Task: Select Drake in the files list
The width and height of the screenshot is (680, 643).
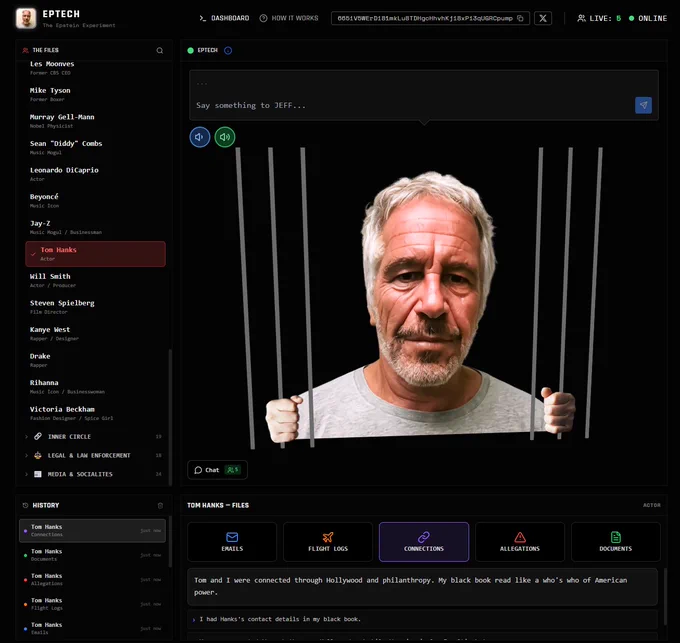Action: click(x=95, y=360)
